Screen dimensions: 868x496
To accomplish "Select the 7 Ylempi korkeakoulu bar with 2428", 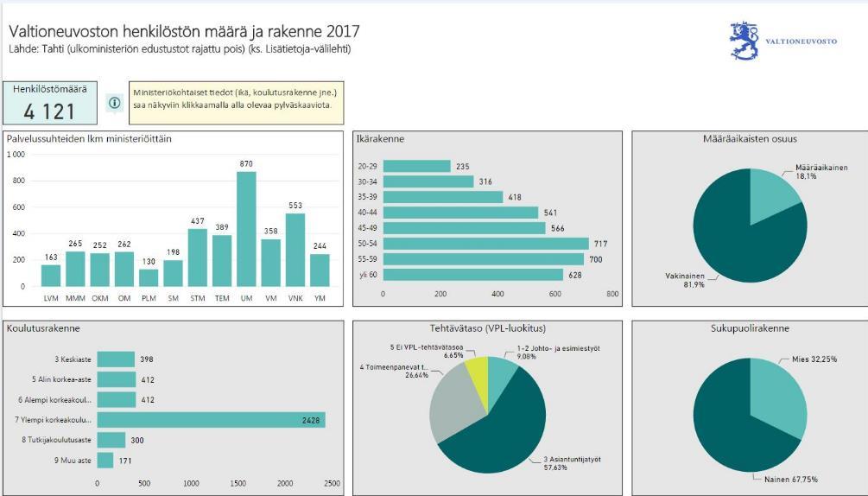I will tap(212, 420).
